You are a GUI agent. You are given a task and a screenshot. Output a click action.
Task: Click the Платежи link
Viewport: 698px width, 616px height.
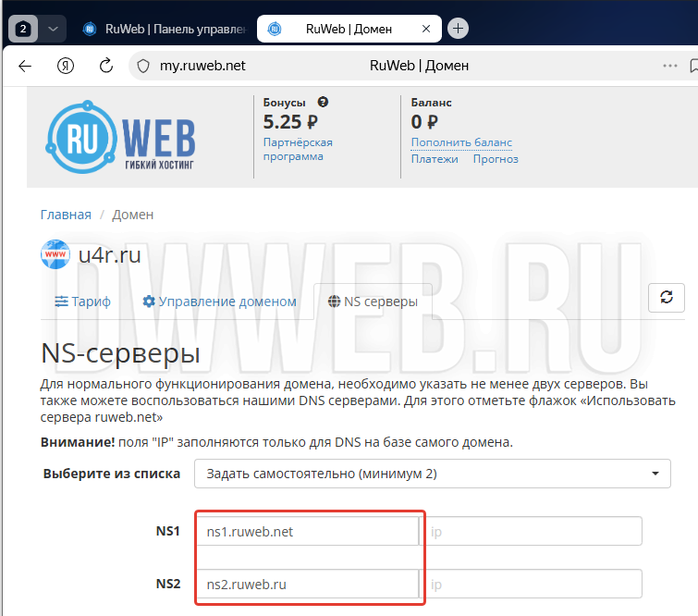(435, 159)
